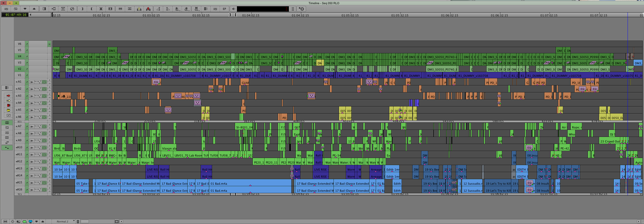Click the 01:04:02:15 mark on timecode ruler

tap(251, 15)
